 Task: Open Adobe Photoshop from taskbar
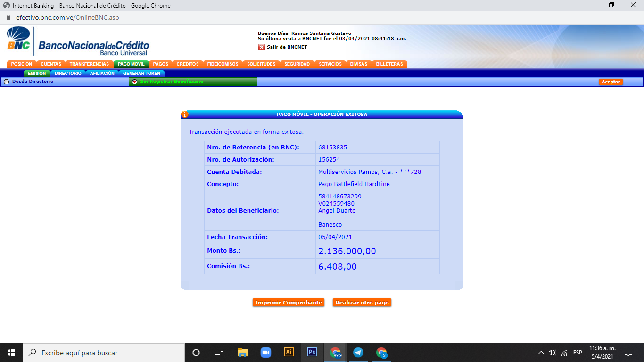(312, 352)
